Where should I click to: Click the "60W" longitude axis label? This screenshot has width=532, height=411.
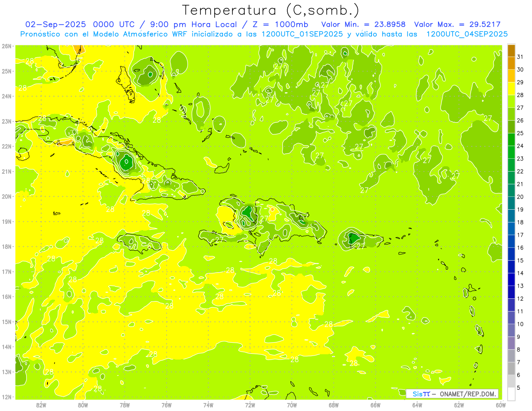pyautogui.click(x=501, y=405)
